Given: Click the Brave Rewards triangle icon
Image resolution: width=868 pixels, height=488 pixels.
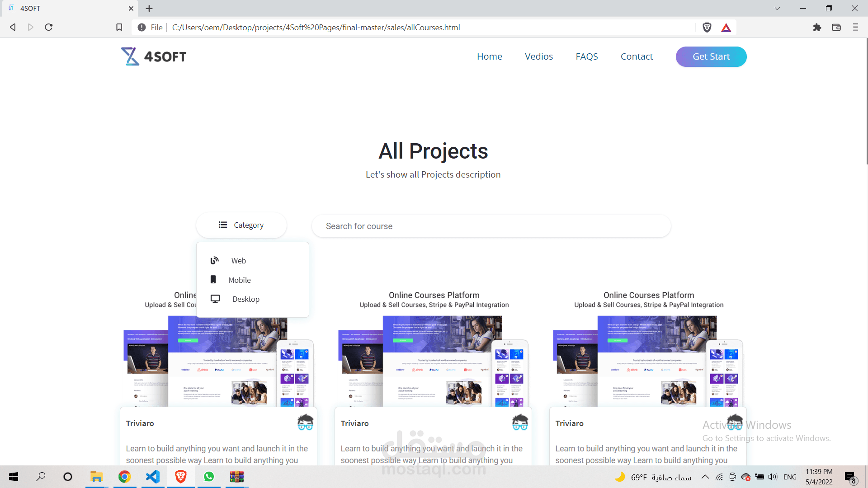Looking at the screenshot, I should pyautogui.click(x=726, y=28).
